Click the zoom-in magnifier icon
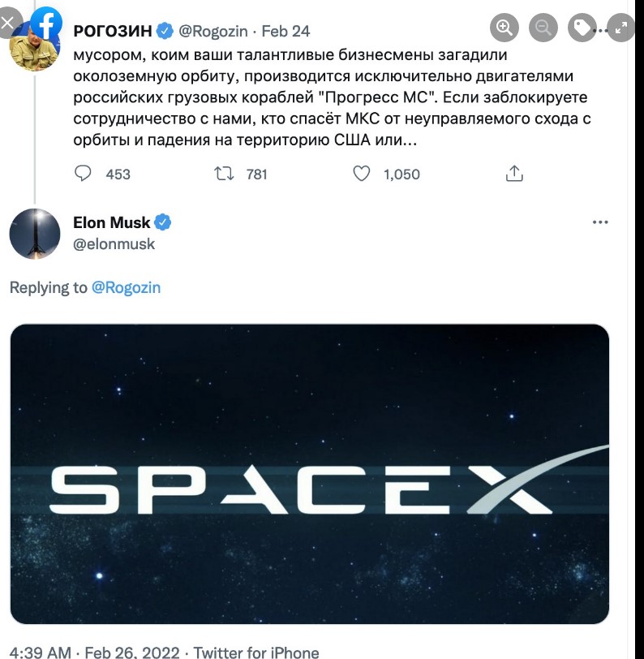Image resolution: width=644 pixels, height=659 pixels. [505, 28]
